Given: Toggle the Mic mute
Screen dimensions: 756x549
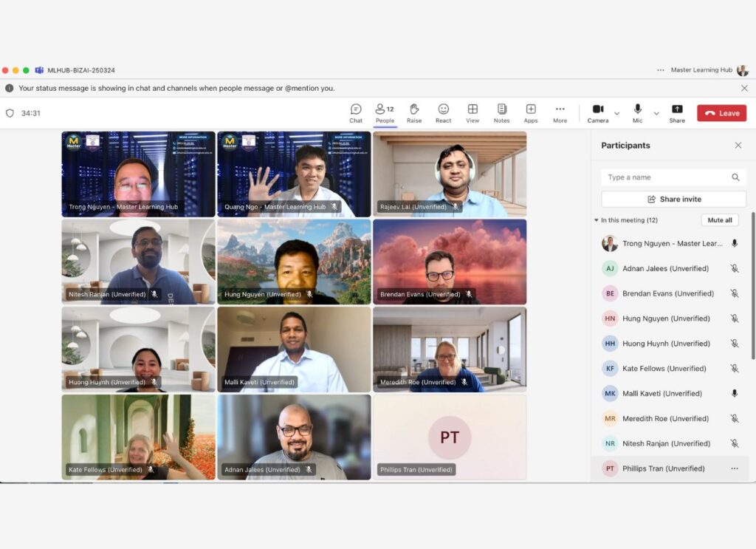Looking at the screenshot, I should point(637,113).
